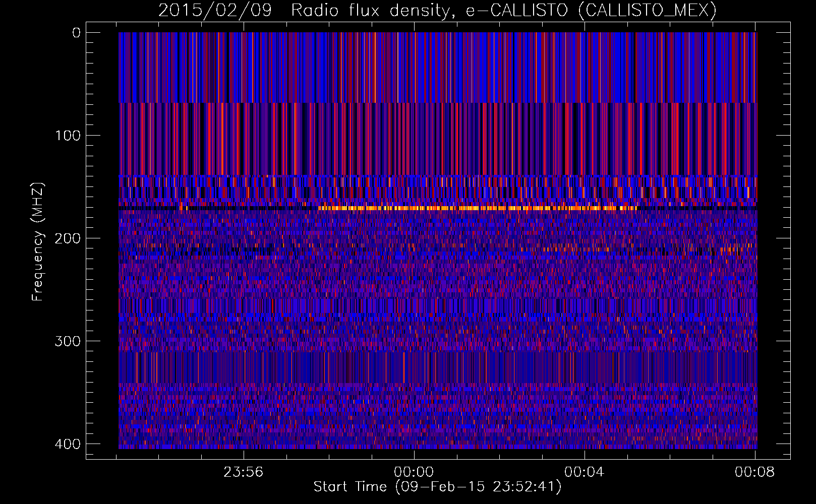Click the "Frequency (MHZ)" axis label

(x=38, y=241)
